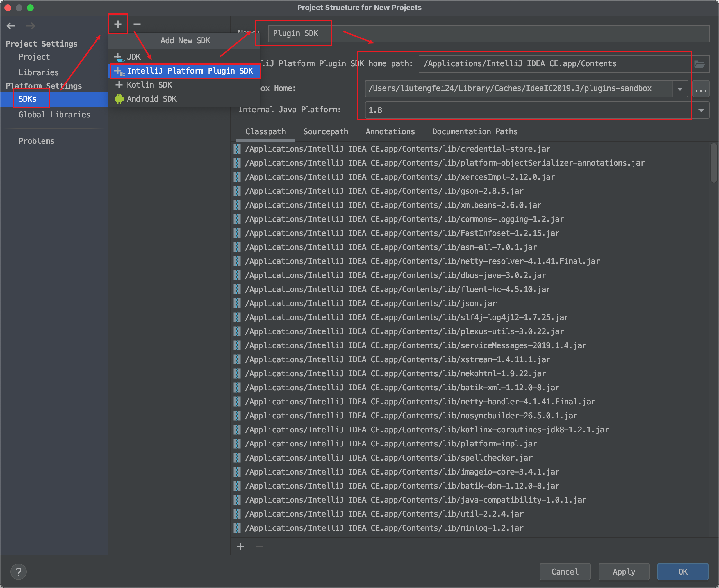Select dbus-java-3.0.2.jar classpath entry
Screen dimensions: 719x588
click(x=471, y=275)
